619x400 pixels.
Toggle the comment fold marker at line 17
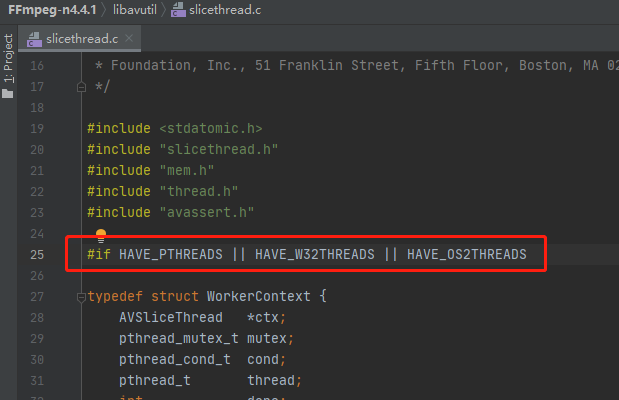coord(81,87)
